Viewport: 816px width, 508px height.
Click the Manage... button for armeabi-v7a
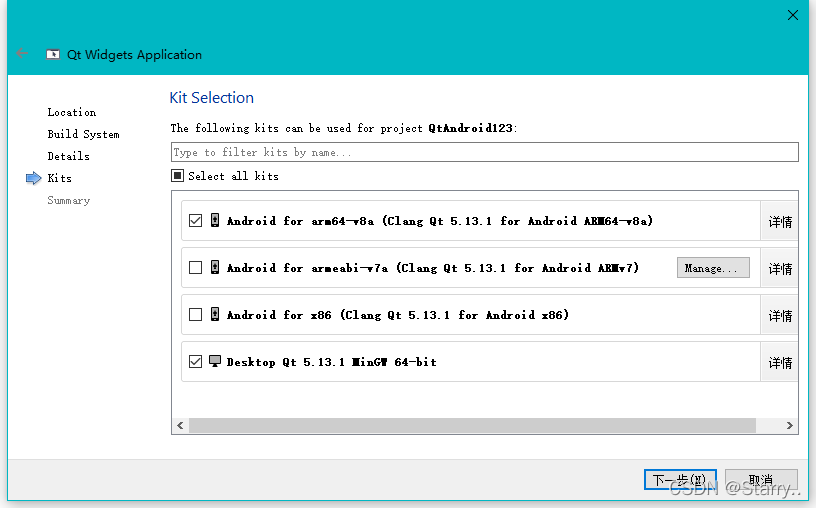pos(713,268)
